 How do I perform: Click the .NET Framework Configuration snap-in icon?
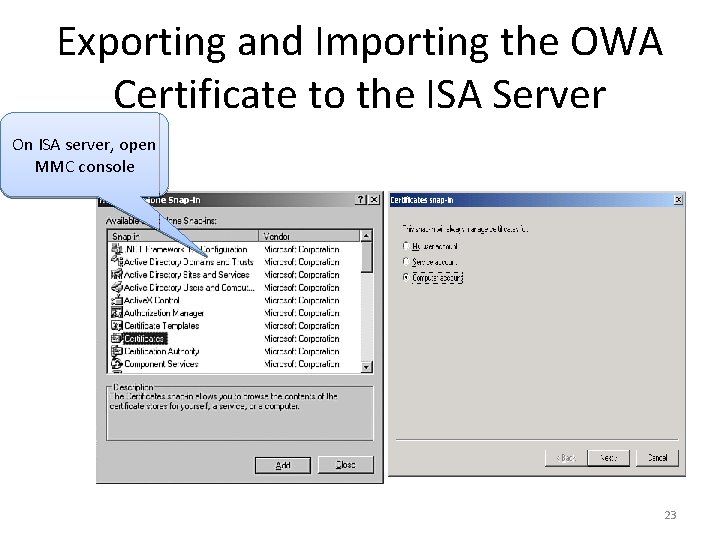pos(117,249)
